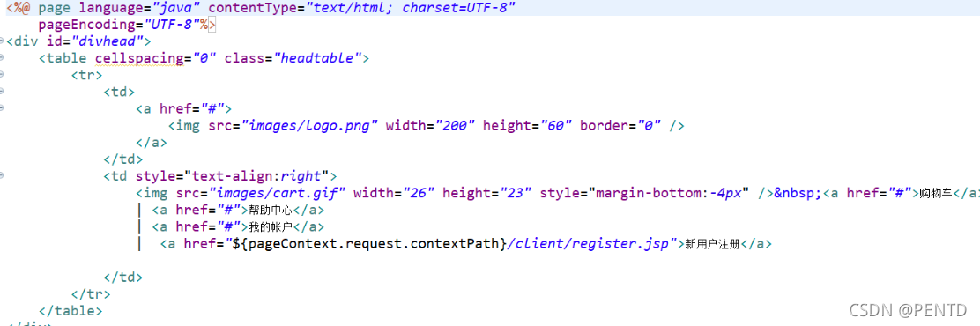Image resolution: width=980 pixels, height=326 pixels.
Task: Click the "text/html; charset=UTF-8" contentType value
Action: [x=410, y=8]
